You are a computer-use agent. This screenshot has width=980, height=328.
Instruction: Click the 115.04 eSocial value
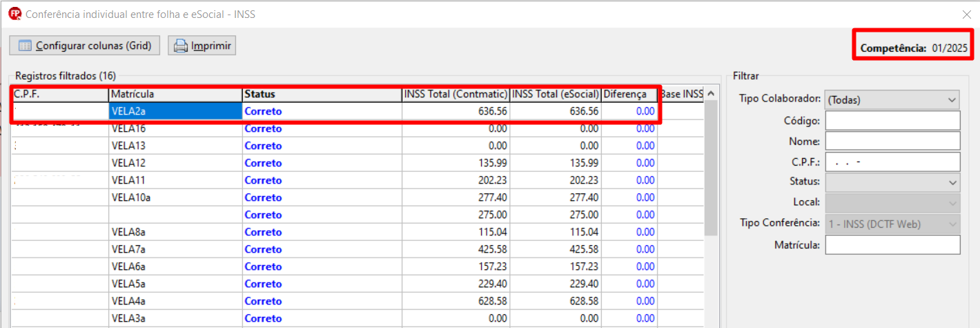584,232
